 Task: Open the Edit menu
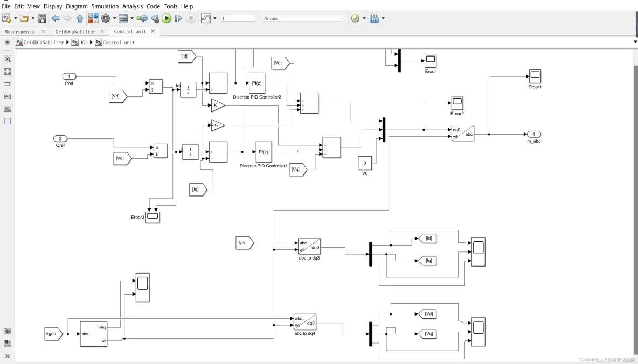19,6
